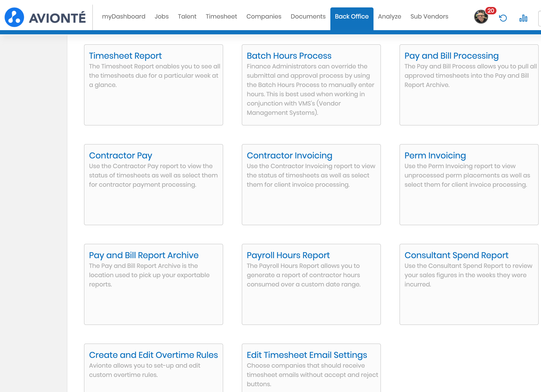Open the myDashboard tab
Screen dimensions: 541x392
pyautogui.click(x=124, y=16)
